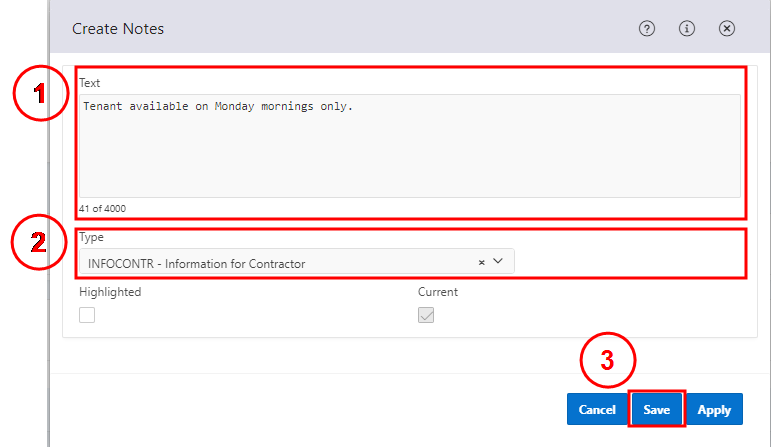The image size is (771, 447).
Task: Click the "Create Notes" dialog title
Action: pos(118,29)
